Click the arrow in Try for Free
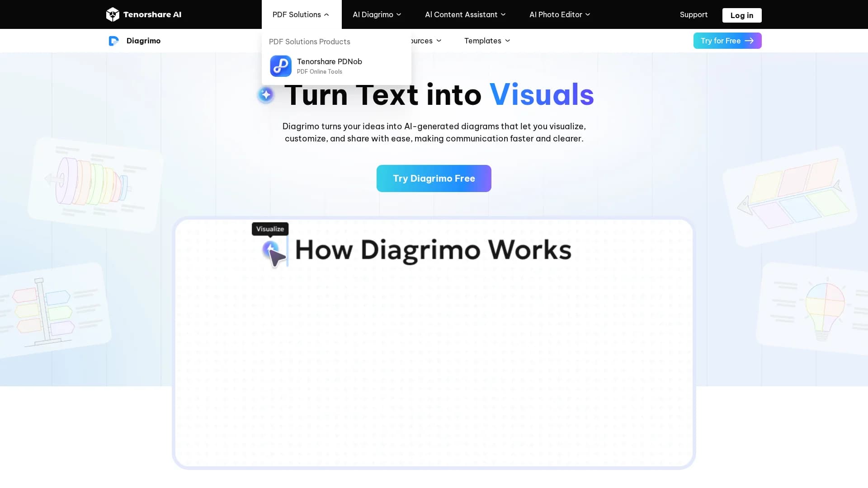Viewport: 868px width, 488px height. click(x=749, y=41)
